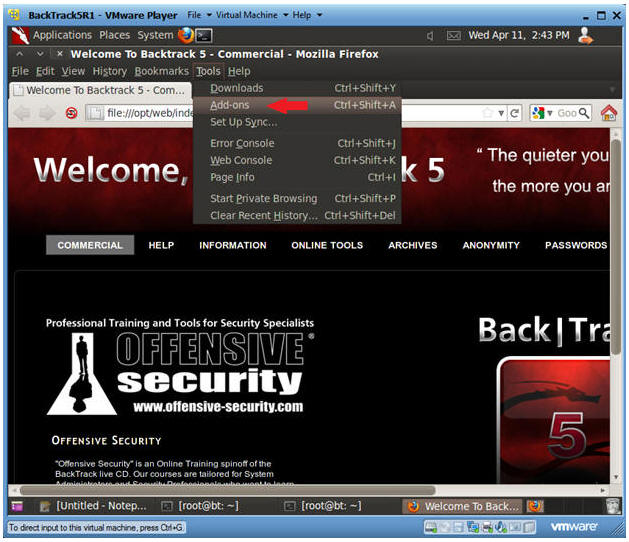629x542 pixels.
Task: Open the GNOME Applications menu
Action: click(x=62, y=35)
